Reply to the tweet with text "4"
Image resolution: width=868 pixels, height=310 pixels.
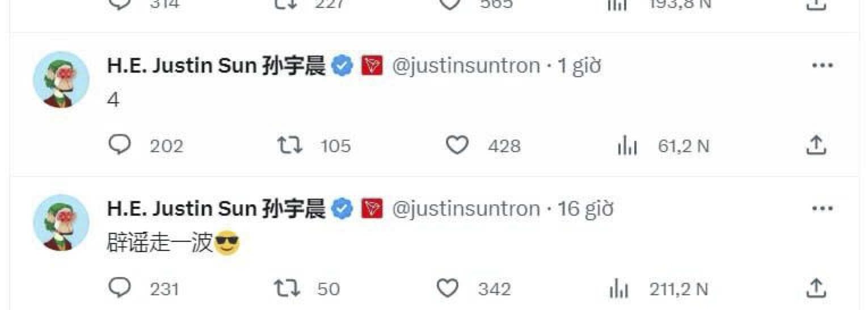tap(120, 146)
